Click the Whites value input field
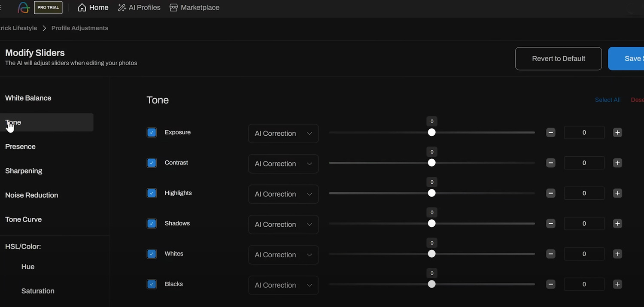 pyautogui.click(x=584, y=254)
